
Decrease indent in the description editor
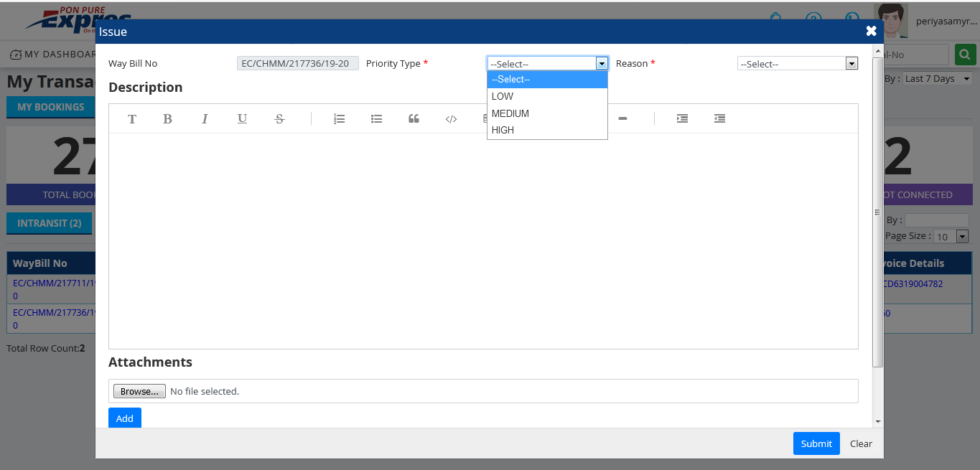[x=719, y=119]
